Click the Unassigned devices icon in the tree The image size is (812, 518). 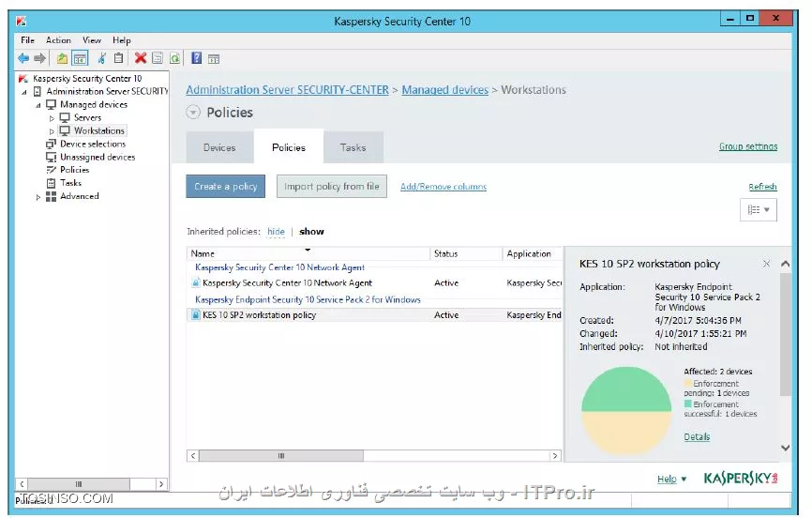(x=51, y=157)
